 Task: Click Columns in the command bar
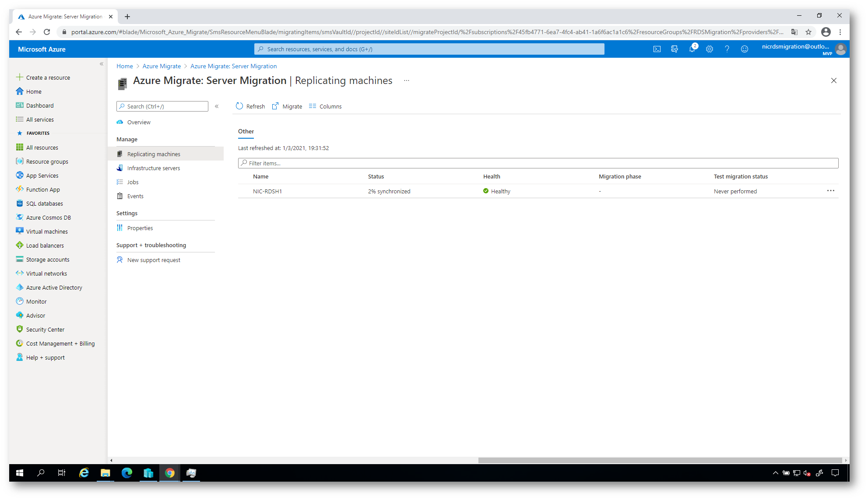point(325,106)
